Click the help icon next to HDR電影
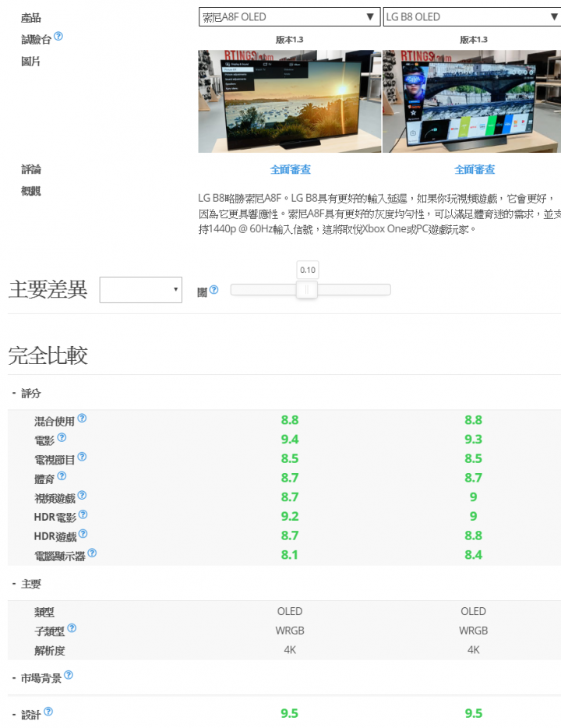This screenshot has height=728, width=561. 83,514
